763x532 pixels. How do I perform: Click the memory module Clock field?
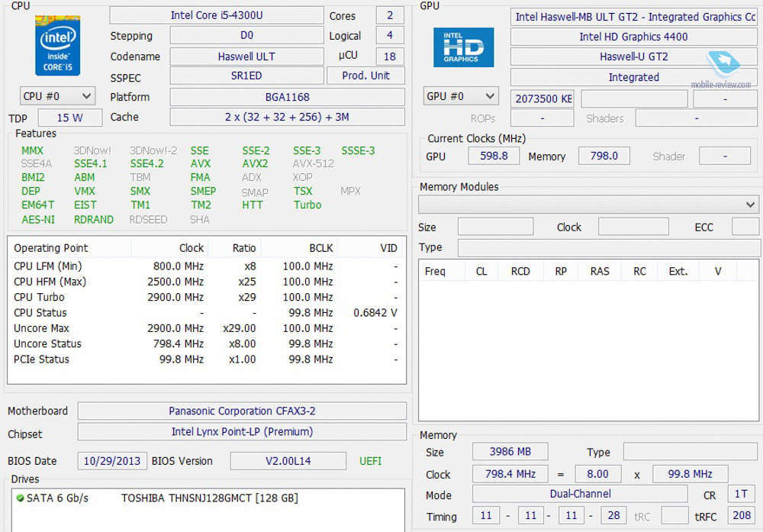(633, 227)
